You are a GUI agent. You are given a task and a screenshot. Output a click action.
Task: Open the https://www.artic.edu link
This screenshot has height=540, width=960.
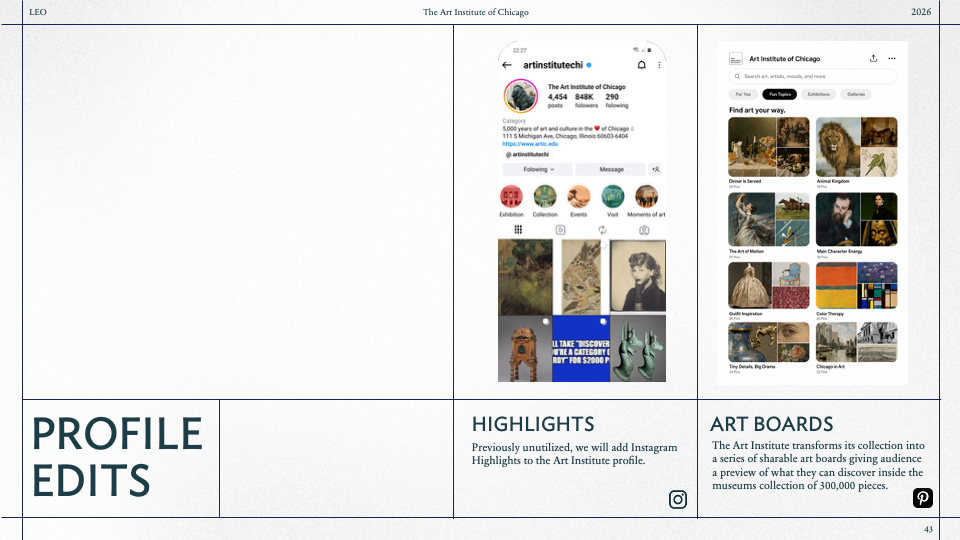[x=530, y=144]
